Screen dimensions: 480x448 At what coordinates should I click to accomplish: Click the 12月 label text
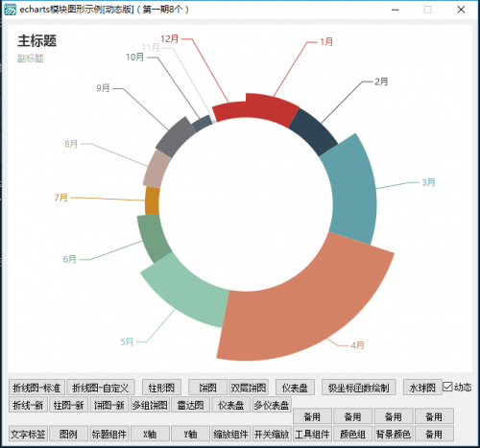click(x=169, y=39)
